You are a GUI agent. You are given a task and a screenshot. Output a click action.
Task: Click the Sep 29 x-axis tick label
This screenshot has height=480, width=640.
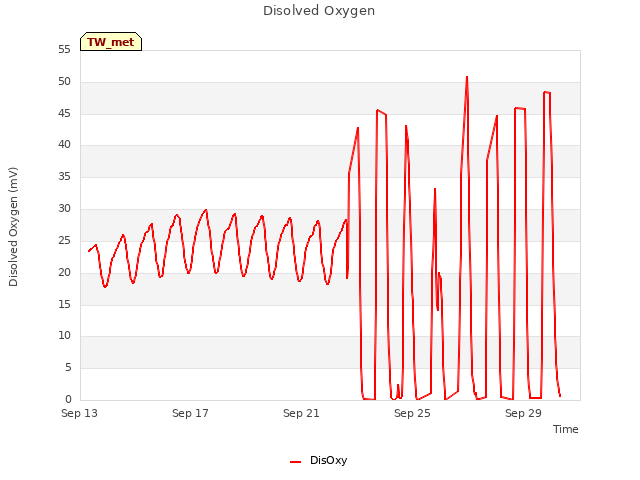coord(523,413)
